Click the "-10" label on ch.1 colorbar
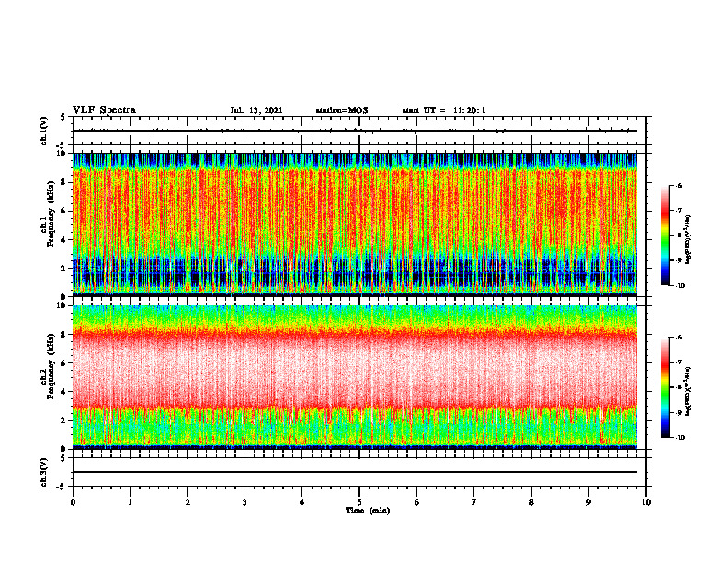Viewport: 728px width, 563px height. pyautogui.click(x=680, y=286)
